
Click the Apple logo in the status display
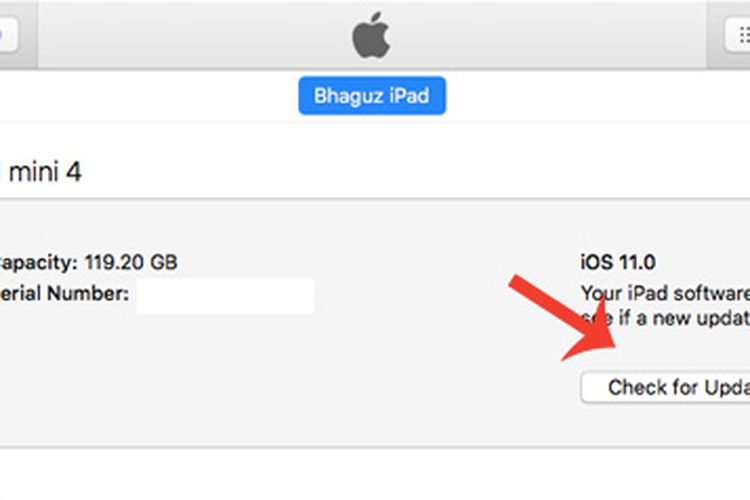click(x=371, y=35)
